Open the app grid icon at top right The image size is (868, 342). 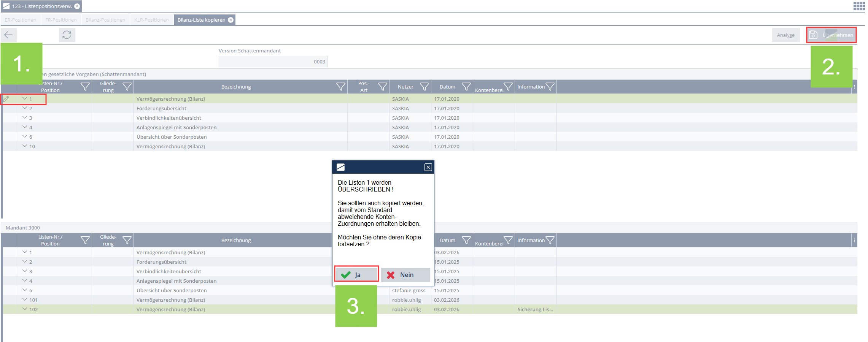pyautogui.click(x=859, y=6)
